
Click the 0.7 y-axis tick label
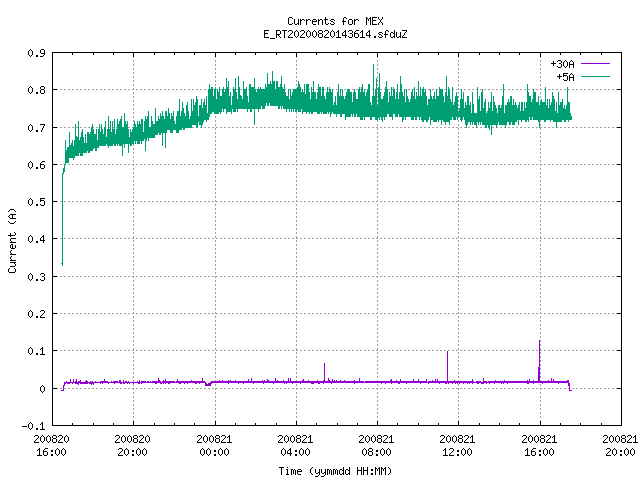[x=36, y=128]
